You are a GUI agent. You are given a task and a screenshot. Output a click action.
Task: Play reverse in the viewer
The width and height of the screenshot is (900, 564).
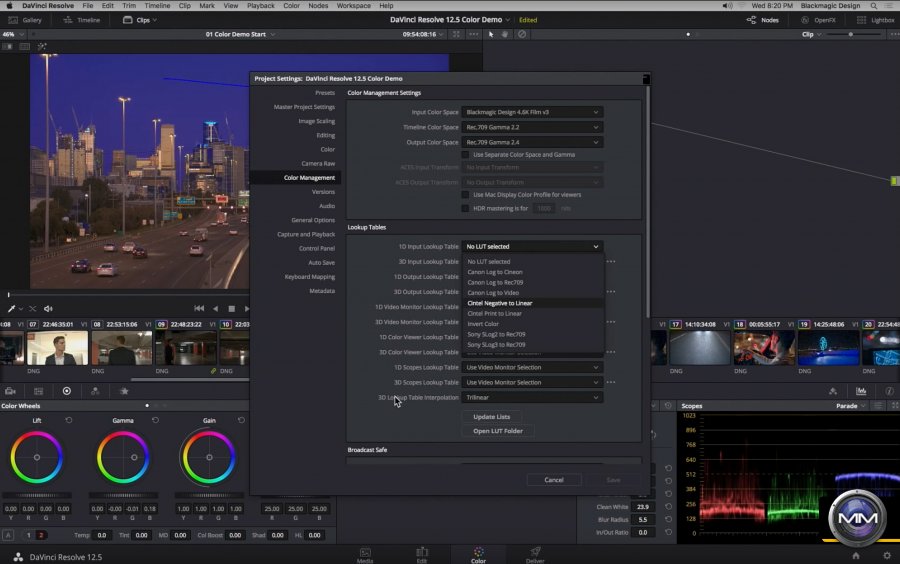215,309
